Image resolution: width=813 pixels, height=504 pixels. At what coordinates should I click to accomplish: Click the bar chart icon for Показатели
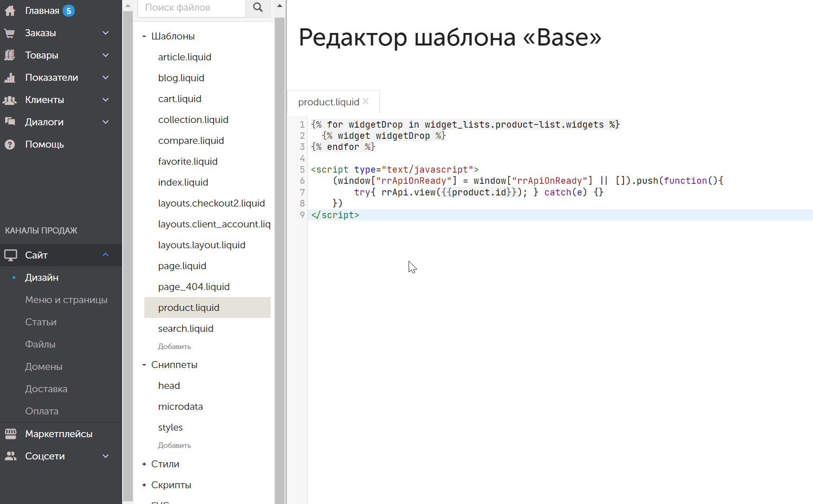[x=10, y=78]
